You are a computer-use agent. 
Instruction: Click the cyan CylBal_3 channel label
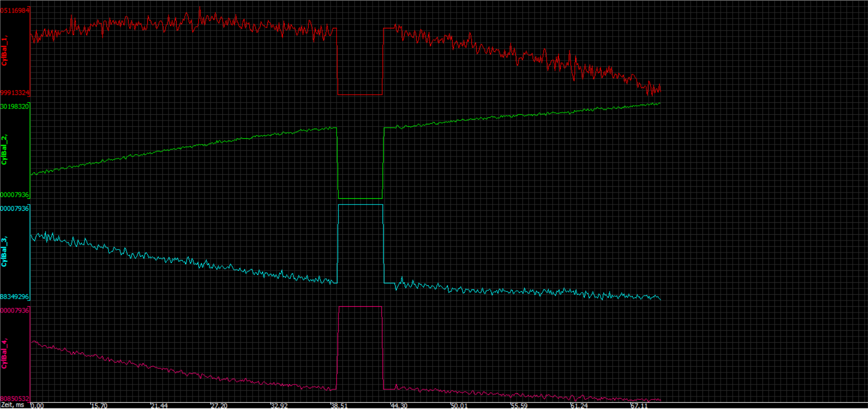click(x=4, y=252)
